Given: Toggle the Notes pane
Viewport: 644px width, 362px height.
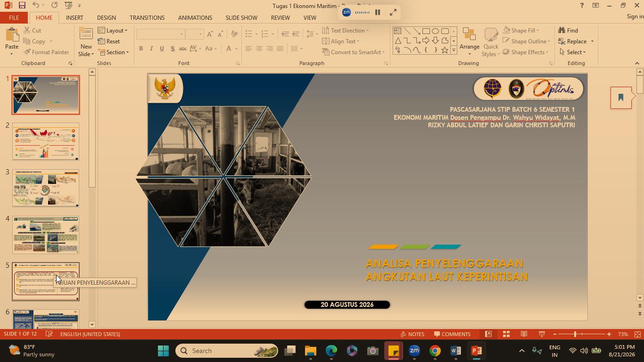Looking at the screenshot, I should 413,334.
